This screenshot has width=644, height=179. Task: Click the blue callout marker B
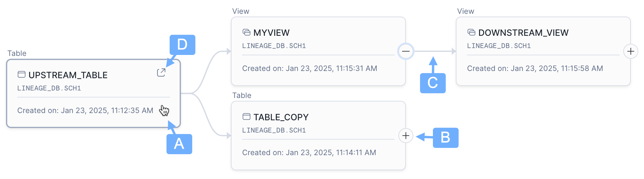445,138
